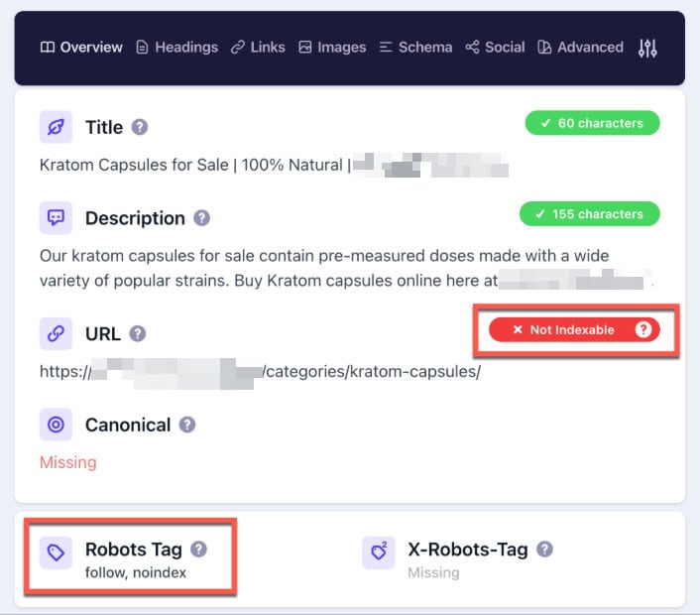Open the Overview tab
This screenshot has width=700, height=615.
coord(81,47)
